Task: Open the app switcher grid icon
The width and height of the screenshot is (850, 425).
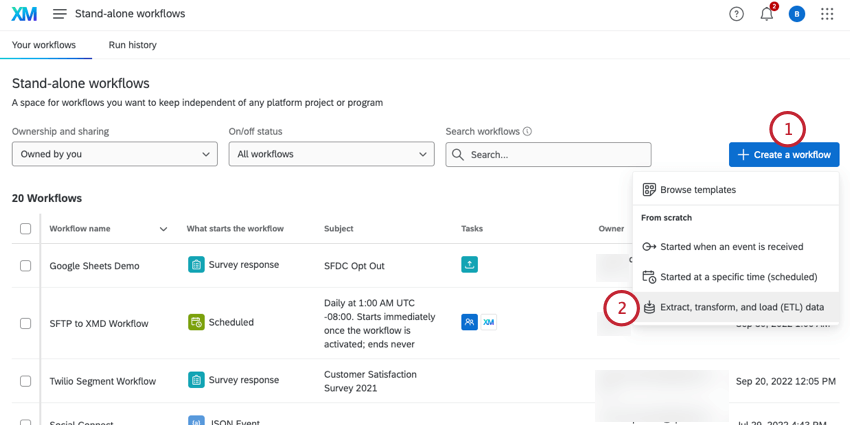Action: tap(827, 14)
